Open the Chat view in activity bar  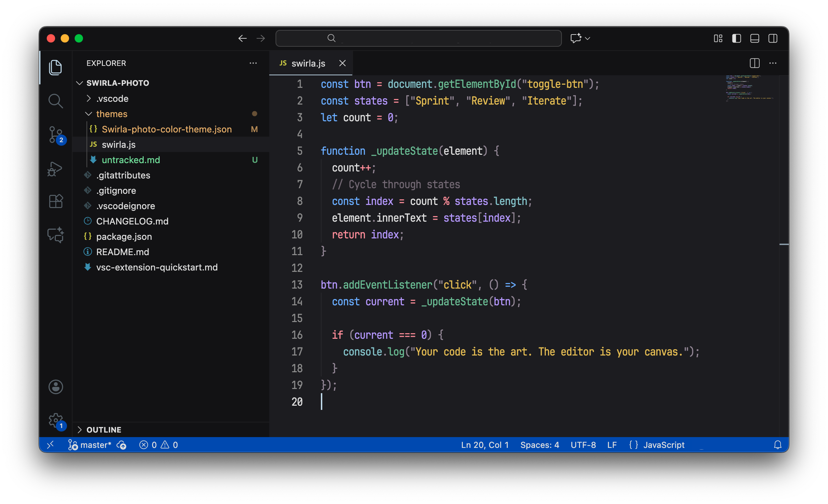coord(55,235)
